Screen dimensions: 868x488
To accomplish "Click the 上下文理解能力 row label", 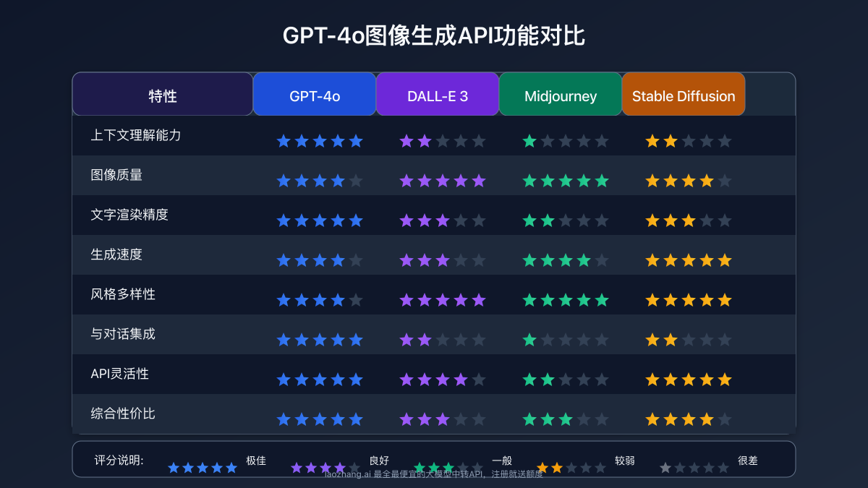I will click(x=136, y=135).
